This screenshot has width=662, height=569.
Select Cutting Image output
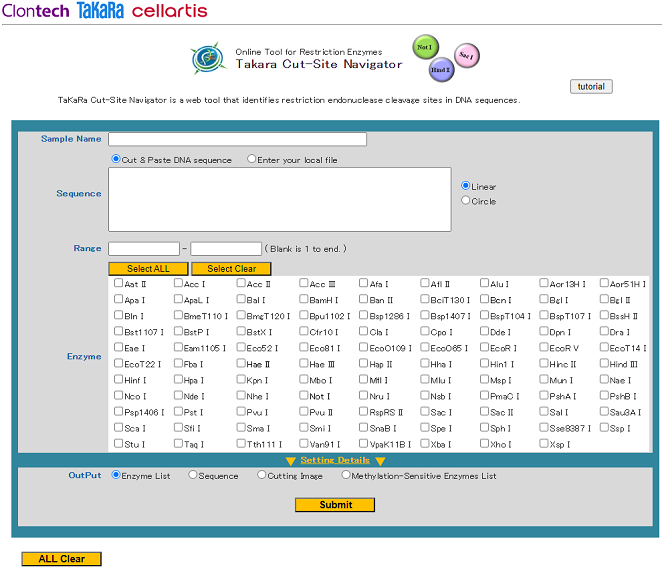point(262,475)
